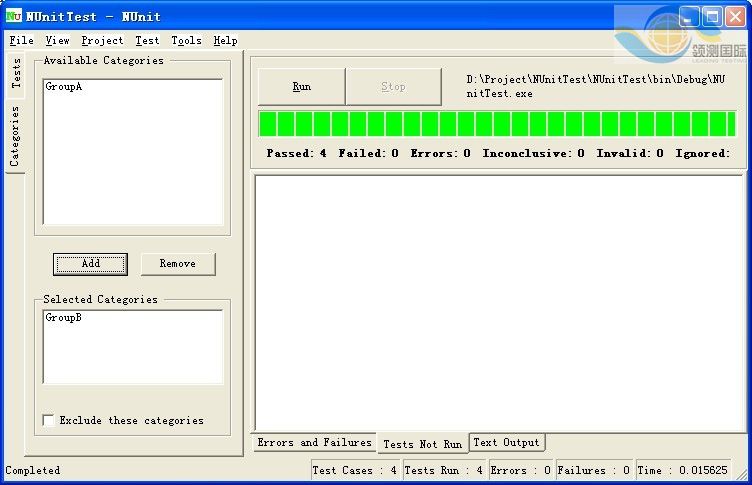752x485 pixels.
Task: Click the Add category button
Action: pos(90,264)
